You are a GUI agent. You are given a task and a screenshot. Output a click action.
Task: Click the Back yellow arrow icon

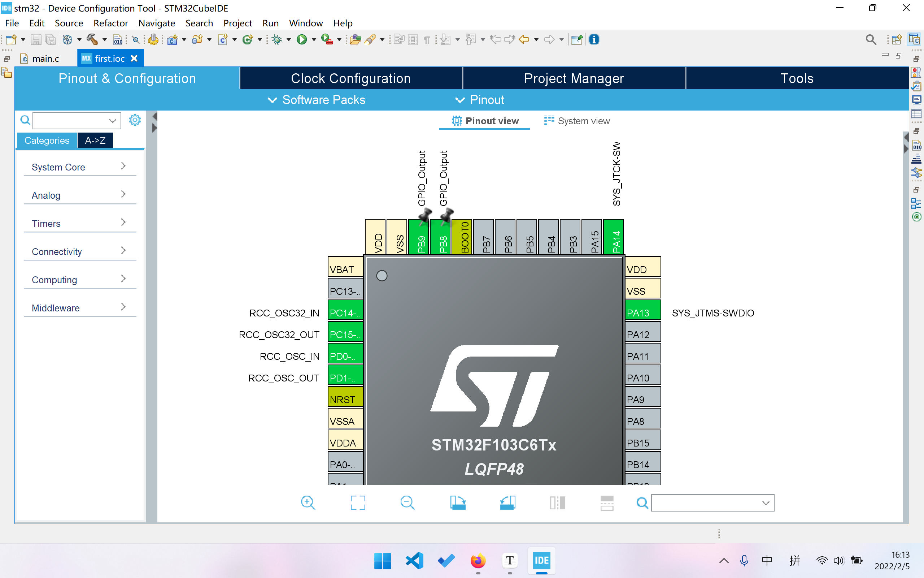[524, 39]
